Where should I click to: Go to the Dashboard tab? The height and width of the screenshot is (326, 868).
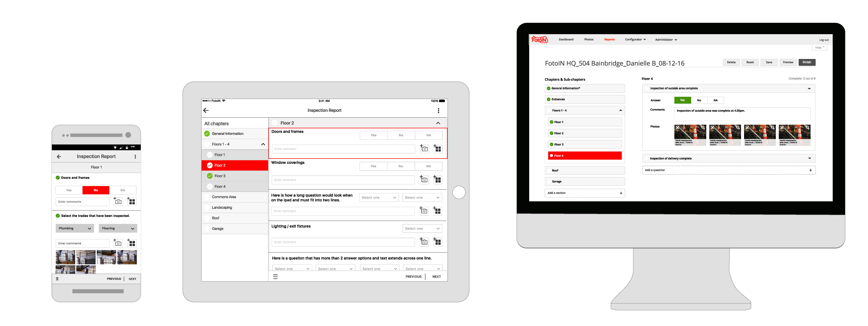[566, 40]
